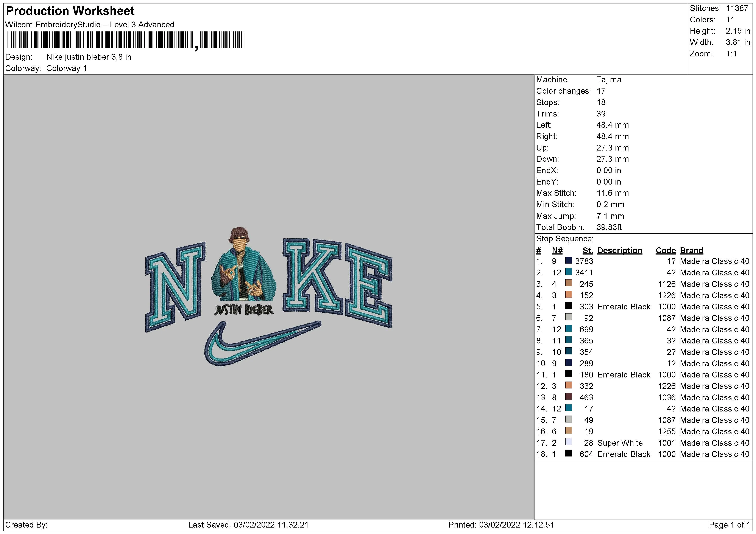Click 'Last Saved: 03/02/2022 11.32.21' footer
This screenshot has width=756, height=534.
coord(248,525)
